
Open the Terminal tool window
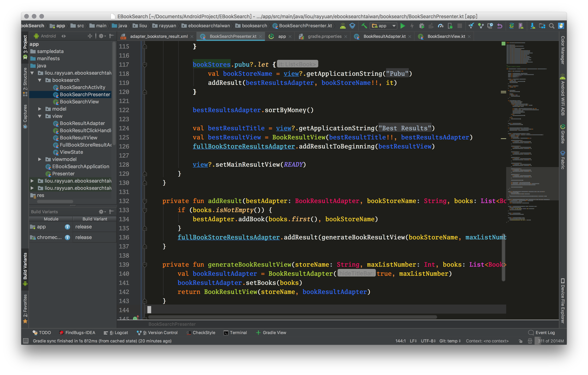(x=235, y=333)
